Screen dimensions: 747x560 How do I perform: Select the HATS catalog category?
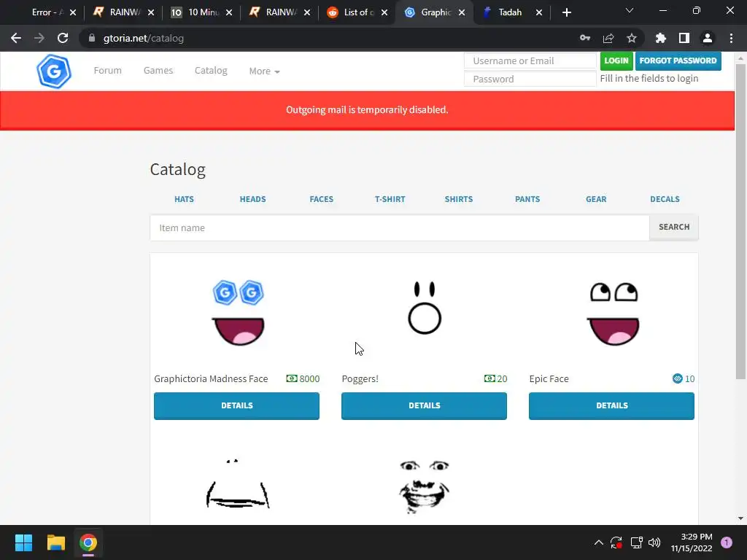(184, 199)
